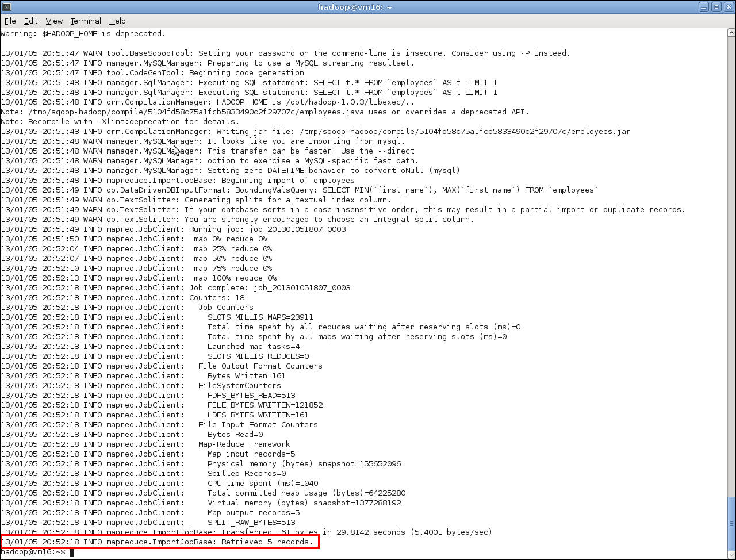Click 'HADOOP_HOME is /opt/hadoop-1.0.3/libexec/..' line
736x560 pixels.
coord(208,102)
